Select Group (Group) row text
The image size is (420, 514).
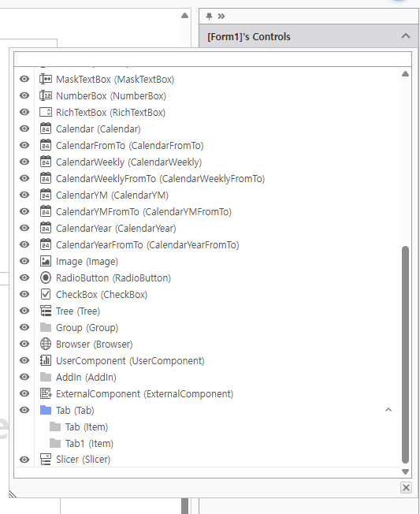click(x=87, y=328)
